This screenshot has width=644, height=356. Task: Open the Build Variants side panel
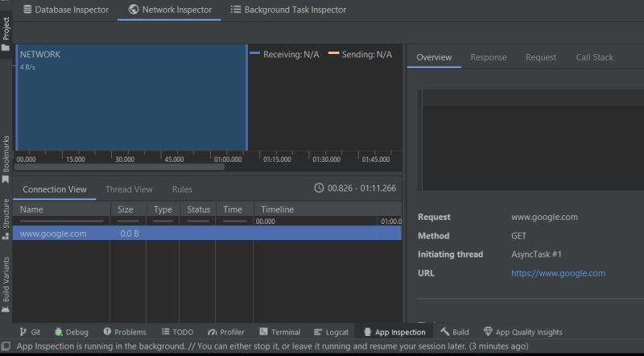(x=6, y=284)
